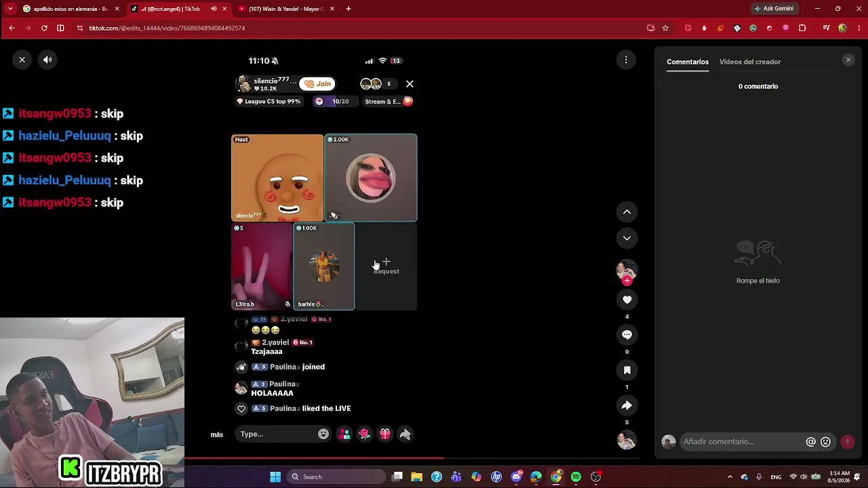Click the Ask Gemini button
This screenshot has width=868, height=488.
(x=773, y=9)
